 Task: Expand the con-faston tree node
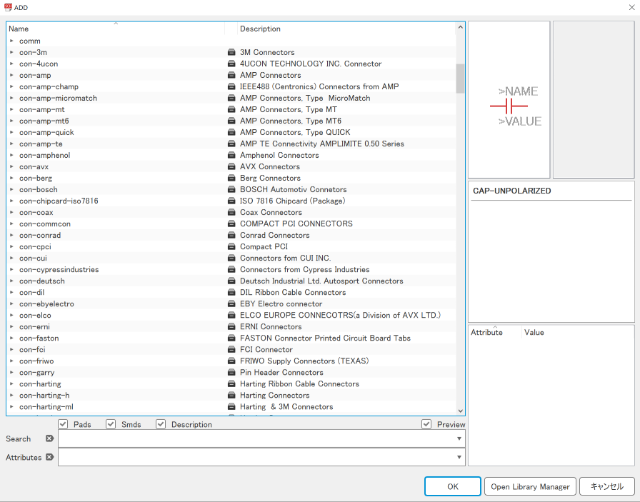11,338
